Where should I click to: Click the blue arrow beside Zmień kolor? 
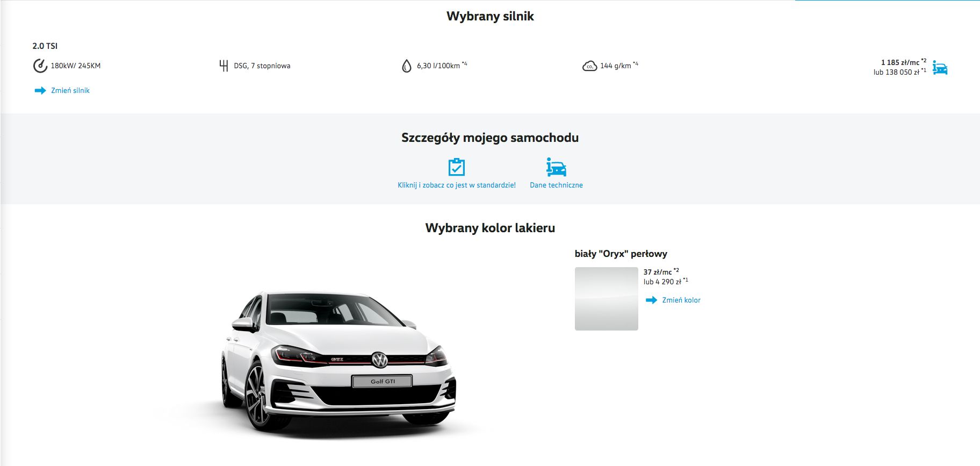(x=651, y=300)
